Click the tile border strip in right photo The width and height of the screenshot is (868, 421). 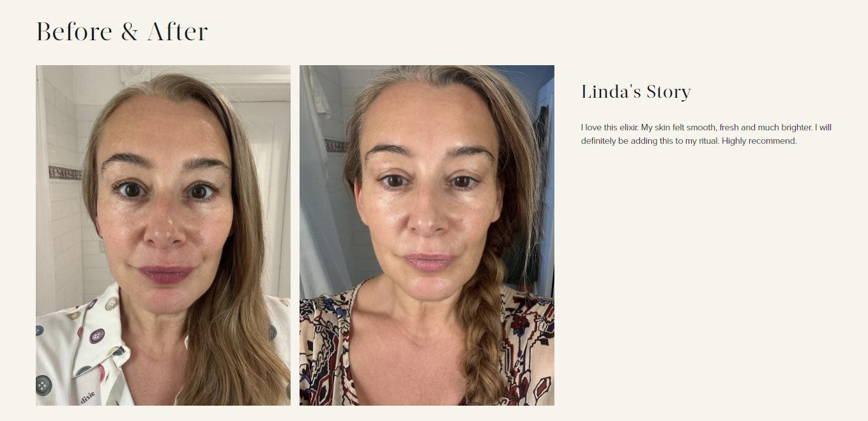[337, 145]
